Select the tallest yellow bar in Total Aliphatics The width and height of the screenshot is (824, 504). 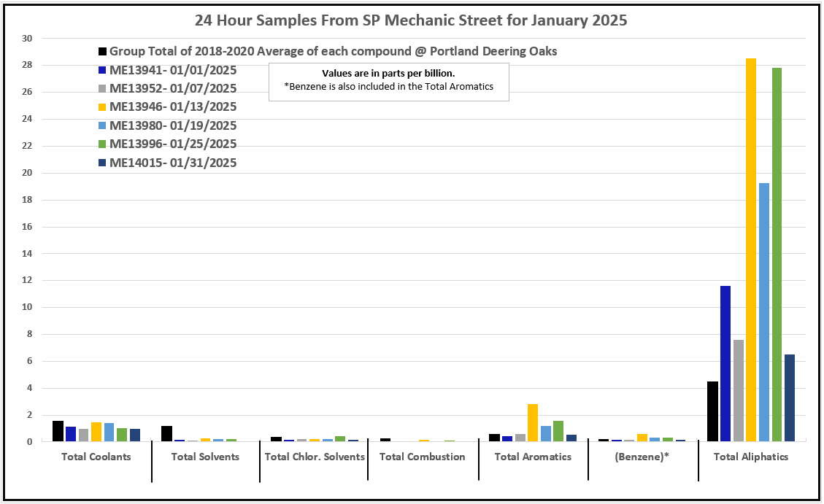pos(751,249)
